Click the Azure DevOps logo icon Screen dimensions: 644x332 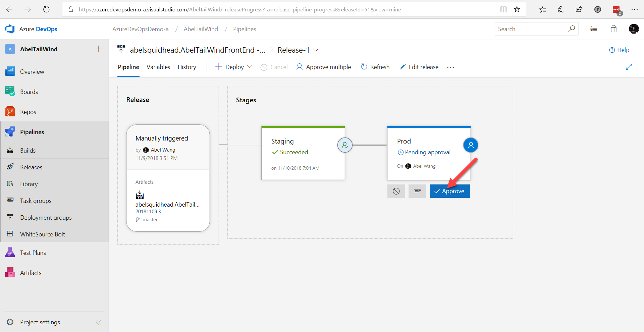[x=10, y=29]
